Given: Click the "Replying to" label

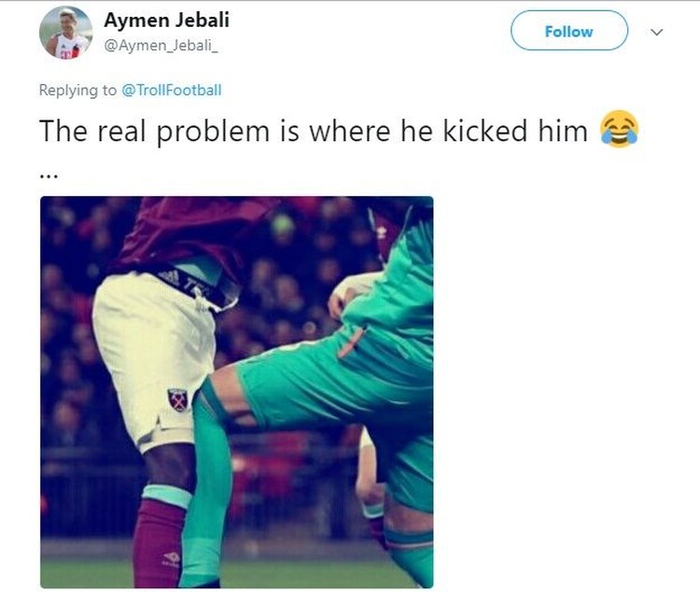Looking at the screenshot, I should [77, 91].
